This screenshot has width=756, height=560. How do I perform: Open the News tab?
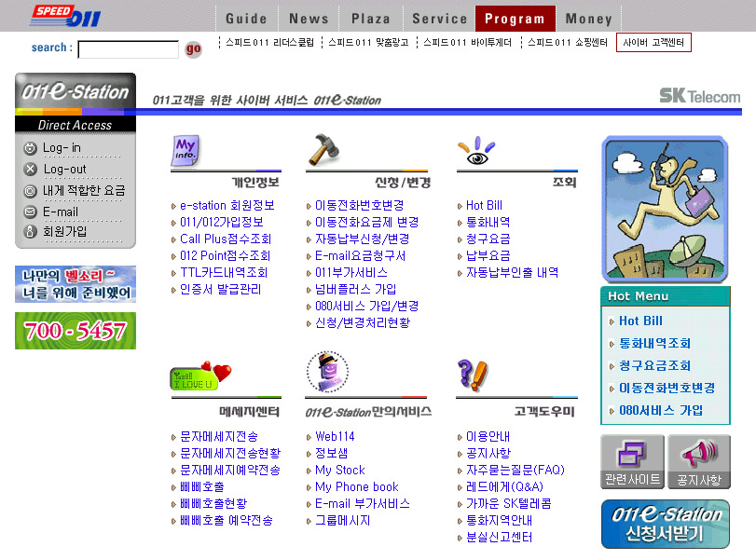point(309,19)
